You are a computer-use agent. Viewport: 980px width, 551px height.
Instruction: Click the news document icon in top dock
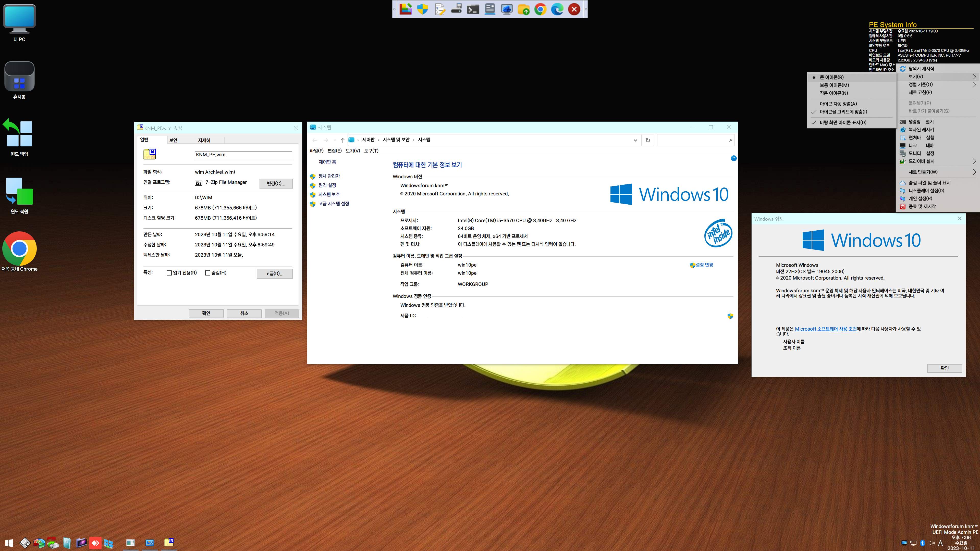click(490, 9)
